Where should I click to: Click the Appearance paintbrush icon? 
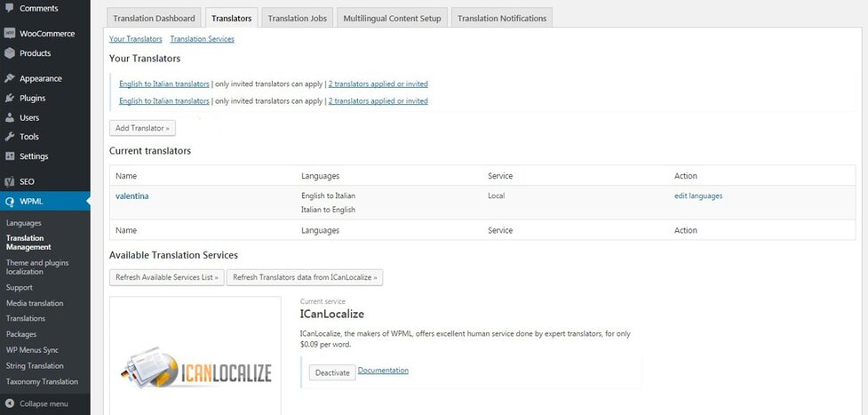point(10,78)
